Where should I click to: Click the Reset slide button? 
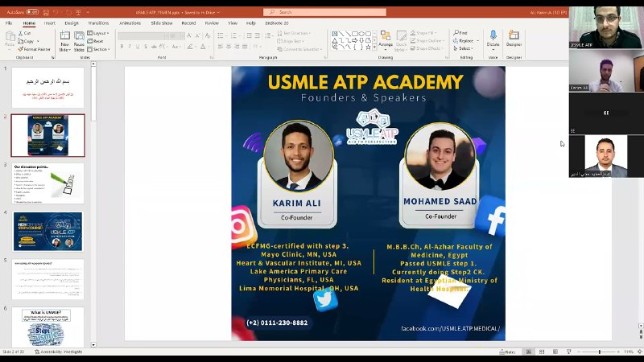(x=95, y=41)
